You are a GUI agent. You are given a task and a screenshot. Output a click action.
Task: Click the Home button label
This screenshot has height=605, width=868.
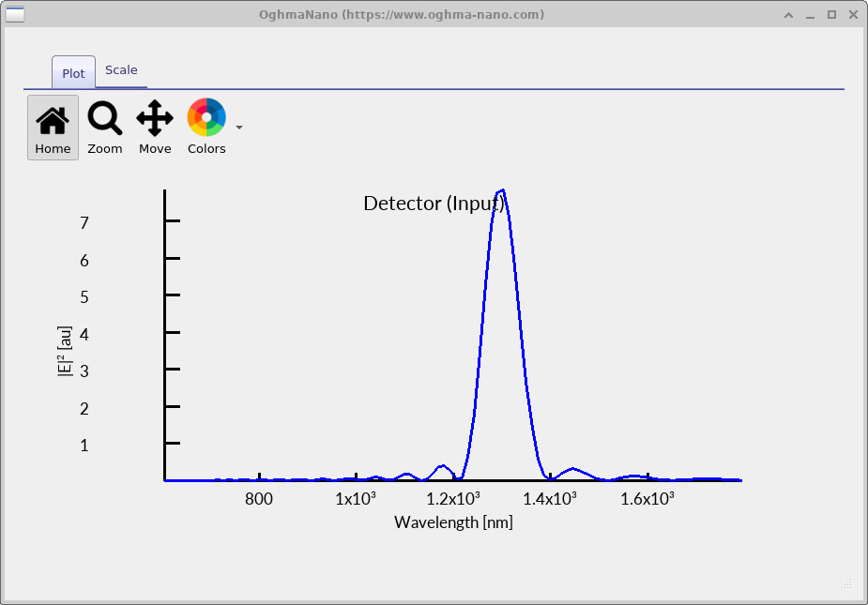(52, 148)
